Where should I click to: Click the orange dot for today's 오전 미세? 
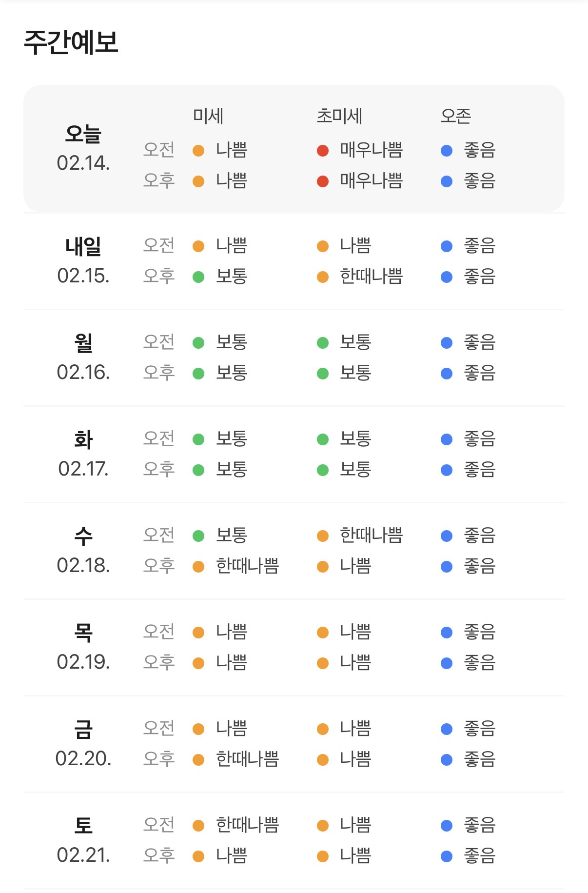coord(198,151)
